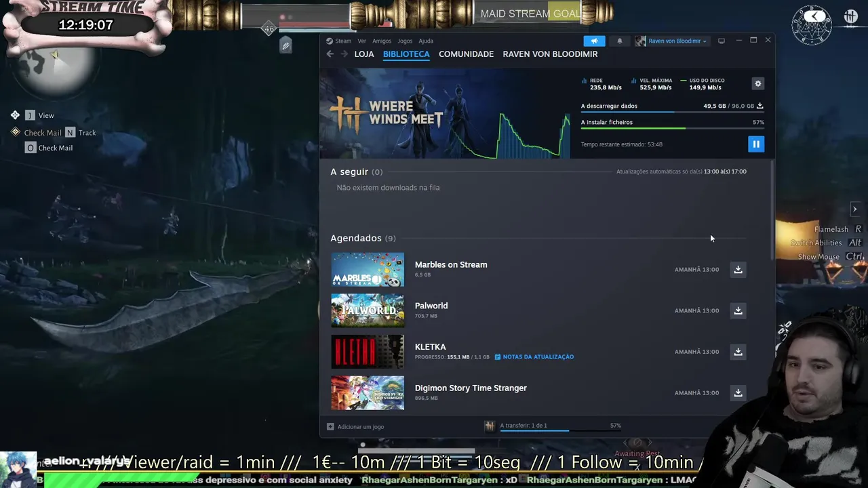Viewport: 868px width, 488px height.
Task: Click the KLETKA title text
Action: (x=430, y=347)
